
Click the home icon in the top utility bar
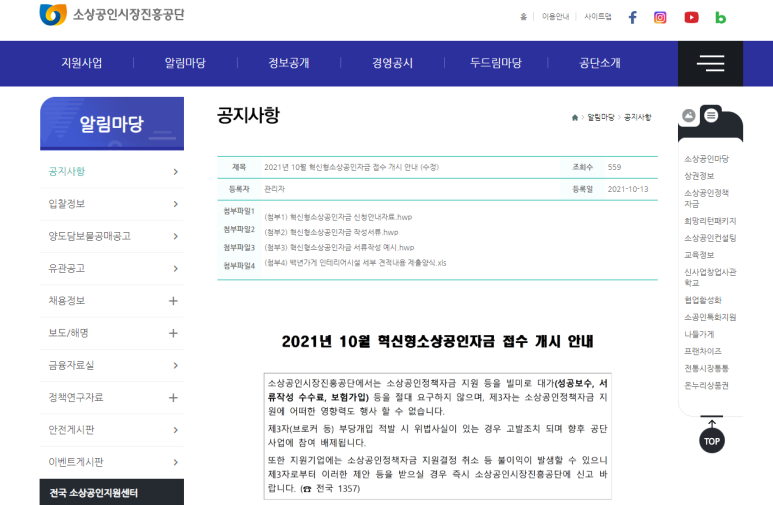point(523,17)
